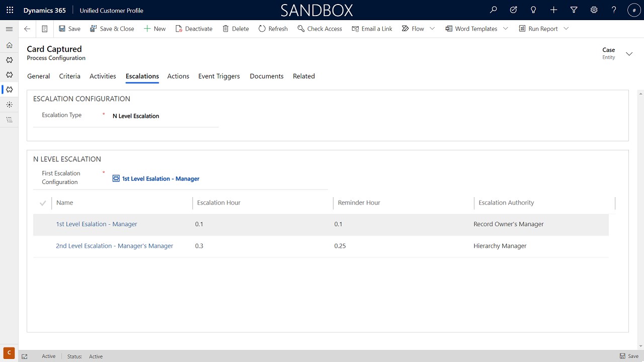Open the user account avatar
Viewport: 644px width, 362px height.
coord(634,10)
